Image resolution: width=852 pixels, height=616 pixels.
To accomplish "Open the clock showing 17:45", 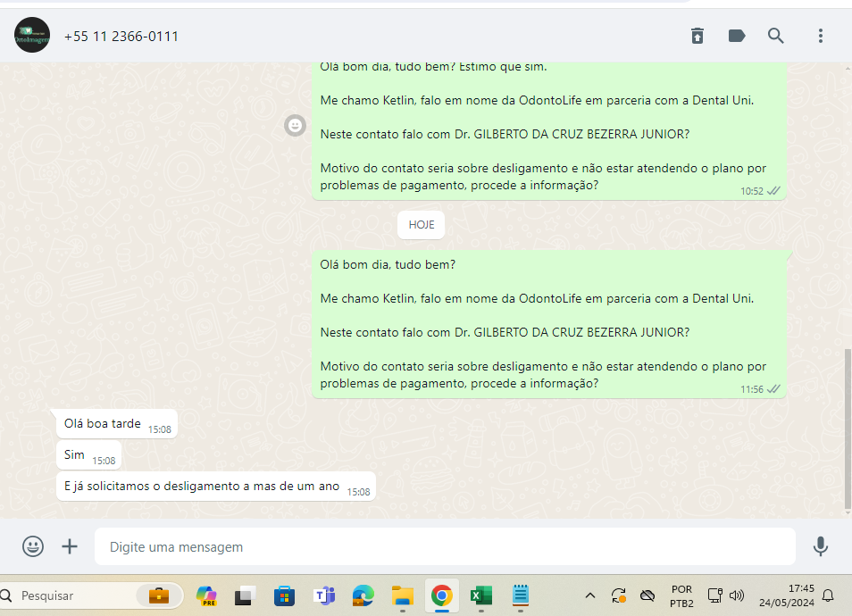I will 786,595.
